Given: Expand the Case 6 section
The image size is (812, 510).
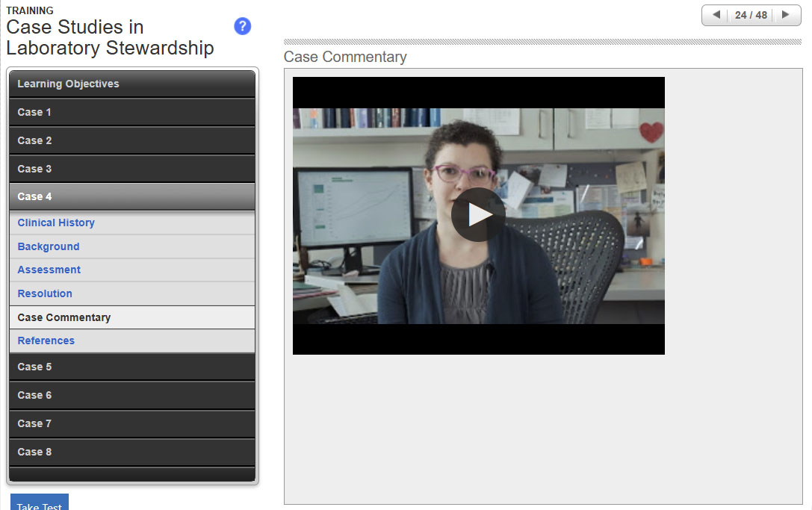Looking at the screenshot, I should coord(132,395).
